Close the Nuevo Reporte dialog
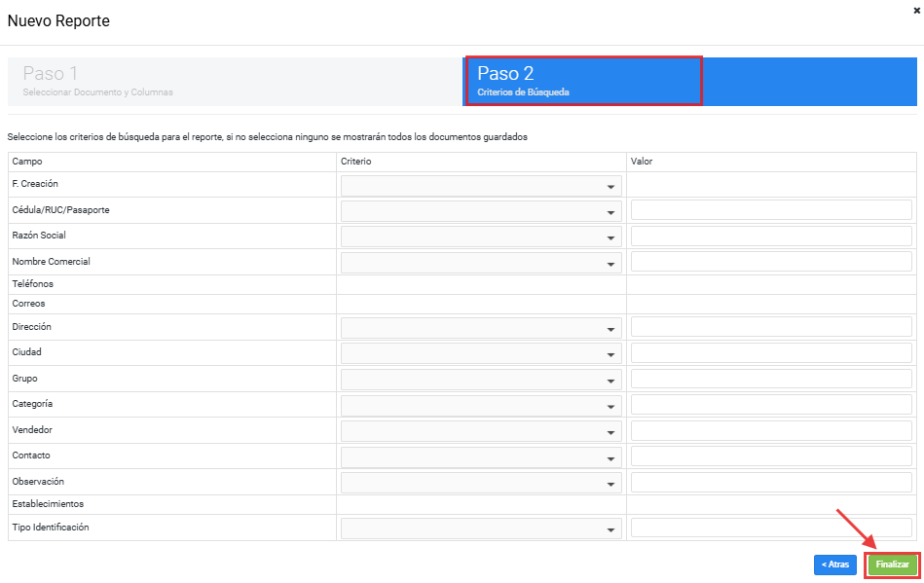 click(x=916, y=8)
